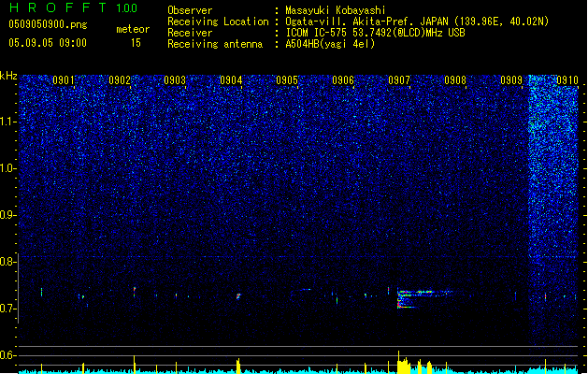
Task: Select the file name 0509050900.png
Action: (48, 24)
